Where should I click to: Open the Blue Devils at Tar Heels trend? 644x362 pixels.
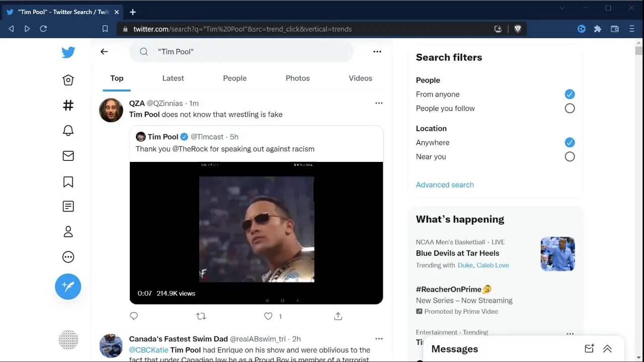pyautogui.click(x=458, y=253)
